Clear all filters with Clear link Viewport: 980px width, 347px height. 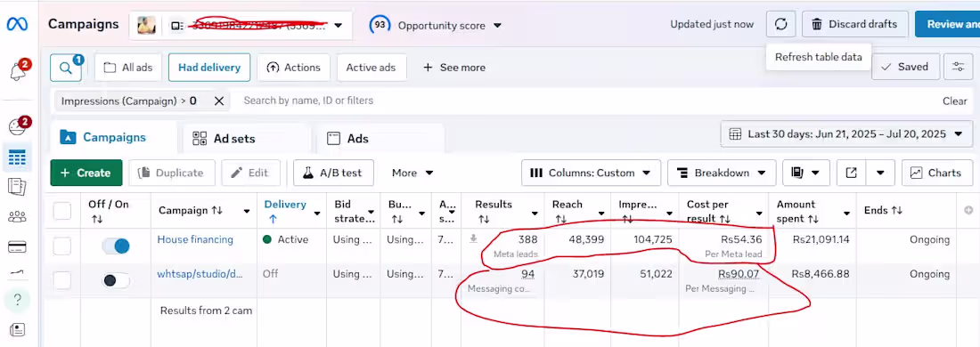[955, 101]
